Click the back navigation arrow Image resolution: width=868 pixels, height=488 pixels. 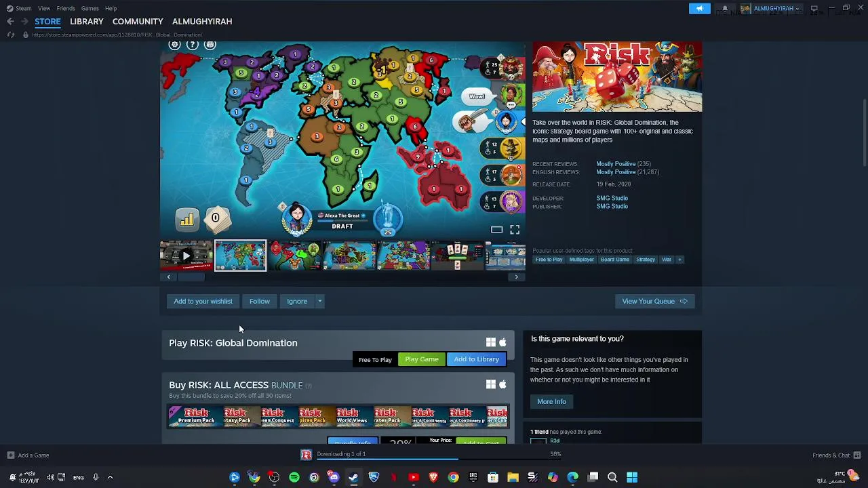pyautogui.click(x=10, y=22)
